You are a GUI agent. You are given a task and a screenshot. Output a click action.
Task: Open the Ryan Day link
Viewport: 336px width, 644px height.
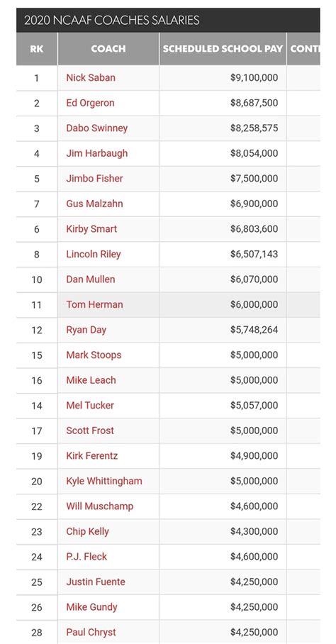(86, 330)
